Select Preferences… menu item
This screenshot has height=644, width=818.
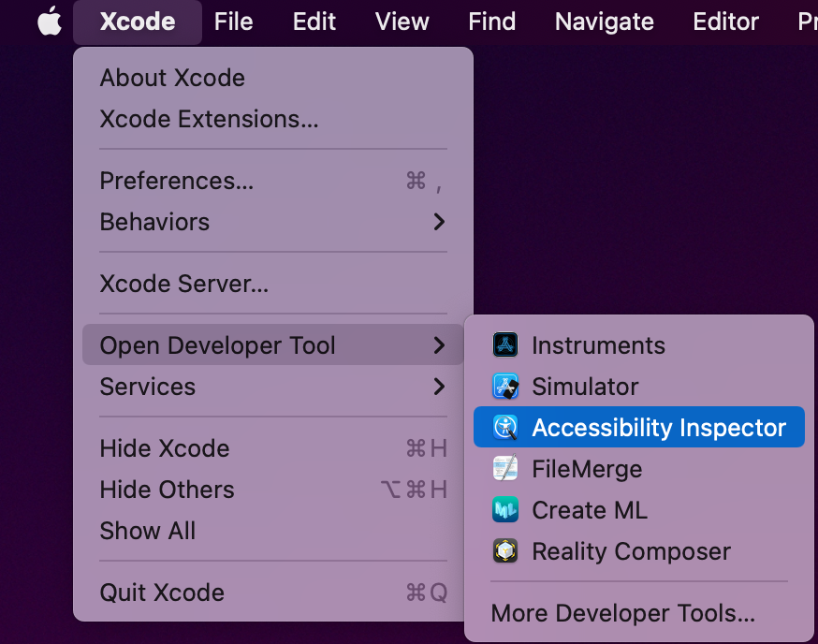pos(273,181)
